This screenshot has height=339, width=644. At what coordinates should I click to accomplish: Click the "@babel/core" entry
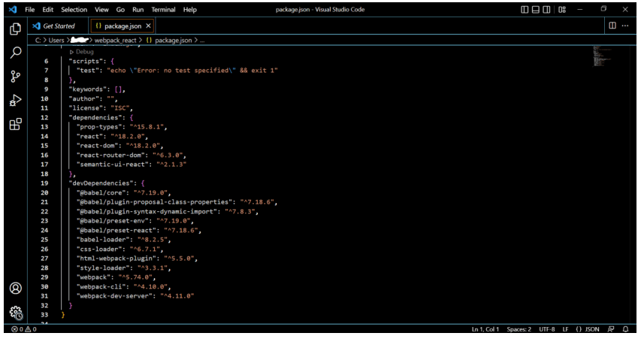coord(123,192)
